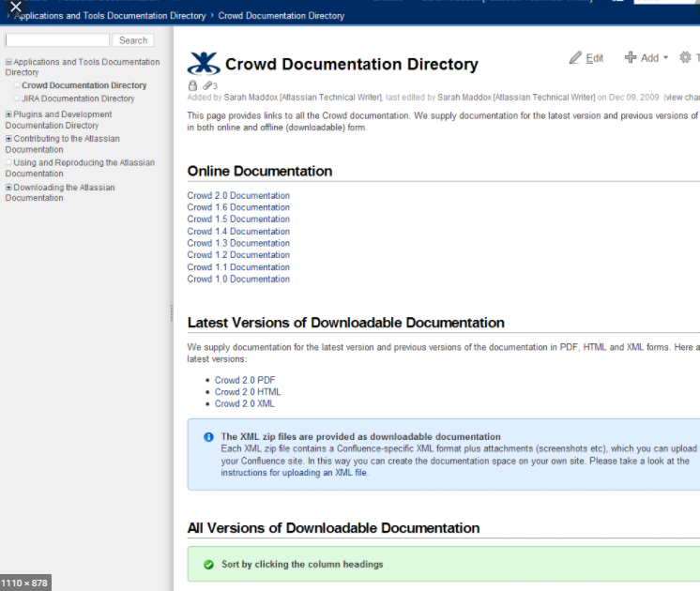Expand Plugins and Development Documentation Directory node

pos(8,114)
